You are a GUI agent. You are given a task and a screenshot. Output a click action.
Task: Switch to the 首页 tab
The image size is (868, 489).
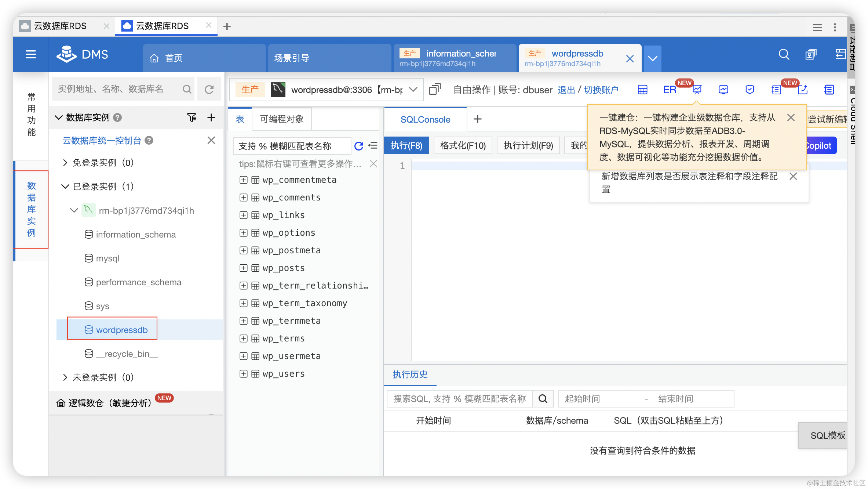tap(204, 58)
